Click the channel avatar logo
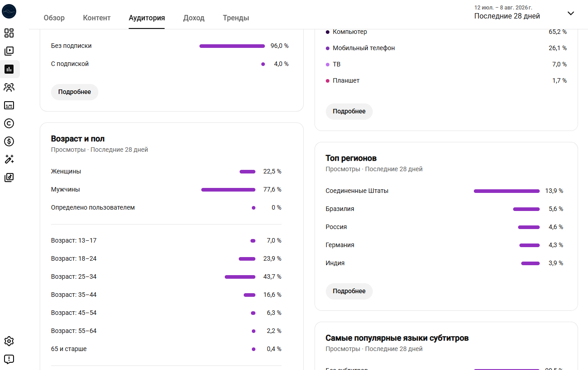 pos(9,11)
